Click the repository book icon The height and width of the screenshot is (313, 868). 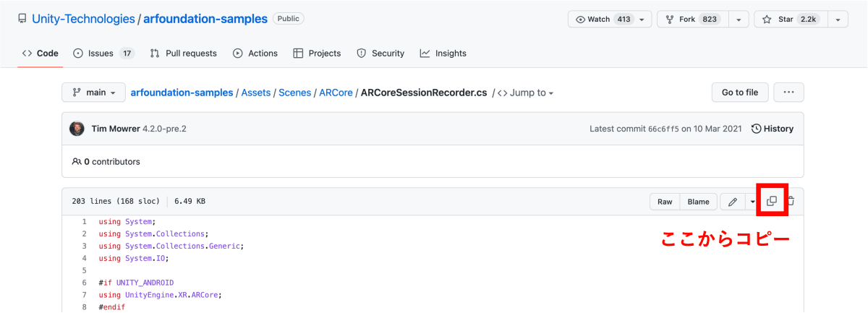point(22,20)
